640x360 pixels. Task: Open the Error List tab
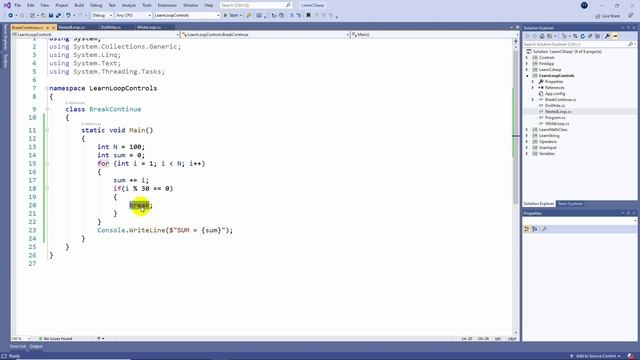[x=18, y=347]
